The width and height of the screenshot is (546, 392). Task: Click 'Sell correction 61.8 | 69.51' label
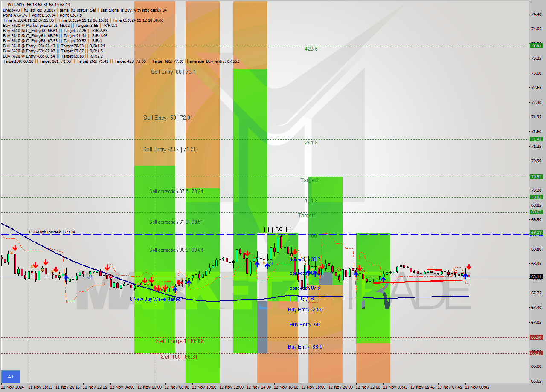[176, 222]
